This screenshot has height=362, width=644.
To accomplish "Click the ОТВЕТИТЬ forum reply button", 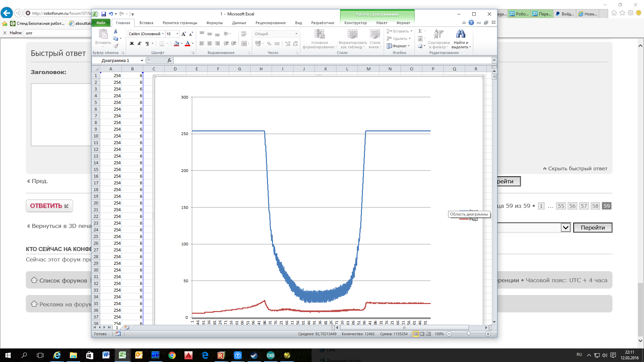I will point(49,206).
